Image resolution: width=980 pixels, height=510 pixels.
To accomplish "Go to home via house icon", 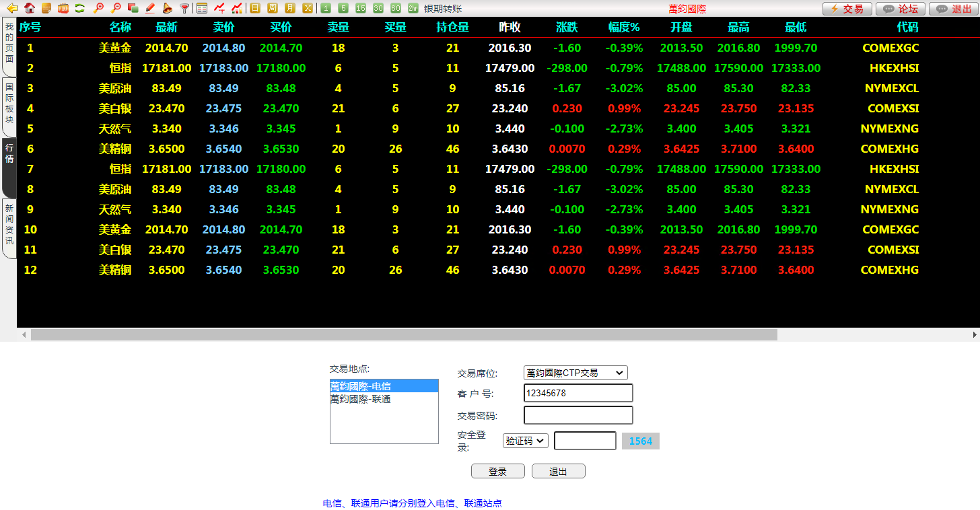I will click(x=29, y=8).
